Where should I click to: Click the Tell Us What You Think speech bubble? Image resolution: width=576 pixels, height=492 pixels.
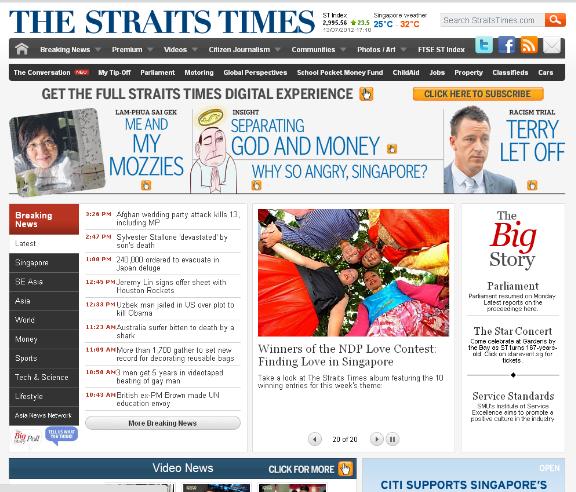(x=61, y=435)
